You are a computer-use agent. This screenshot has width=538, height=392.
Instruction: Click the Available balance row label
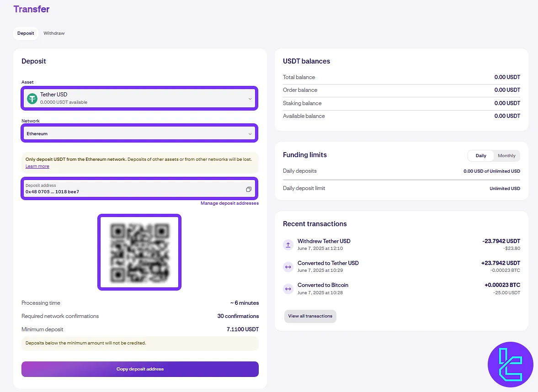[304, 116]
